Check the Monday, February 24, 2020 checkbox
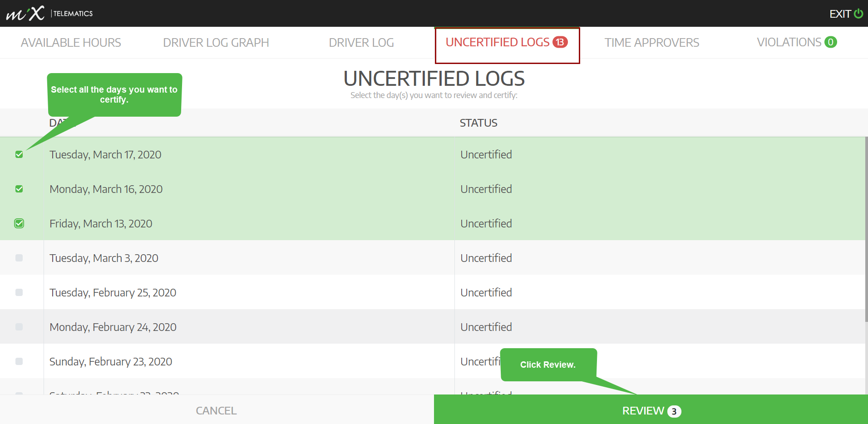The width and height of the screenshot is (868, 424). (19, 327)
